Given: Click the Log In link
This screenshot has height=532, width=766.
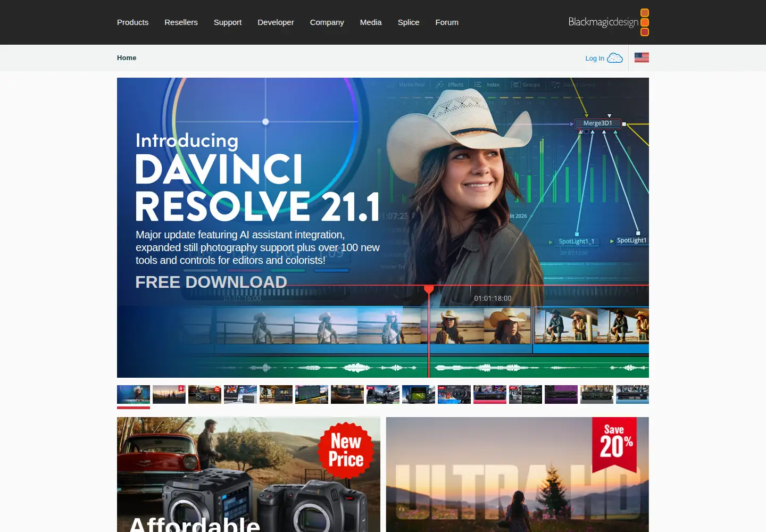Looking at the screenshot, I should click(595, 59).
